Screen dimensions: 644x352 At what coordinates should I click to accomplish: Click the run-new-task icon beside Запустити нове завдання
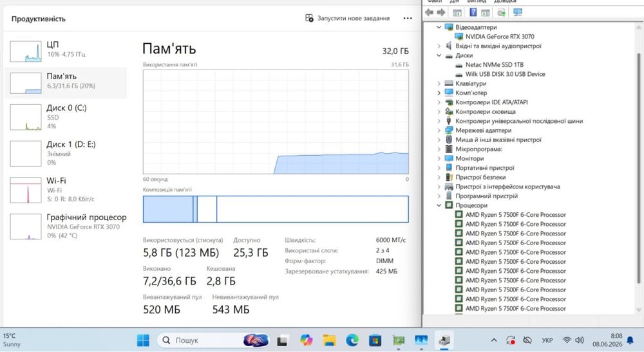(x=309, y=18)
